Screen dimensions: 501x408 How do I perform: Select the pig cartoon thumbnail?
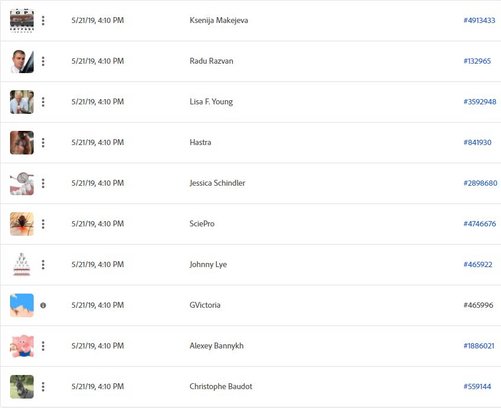[22, 346]
